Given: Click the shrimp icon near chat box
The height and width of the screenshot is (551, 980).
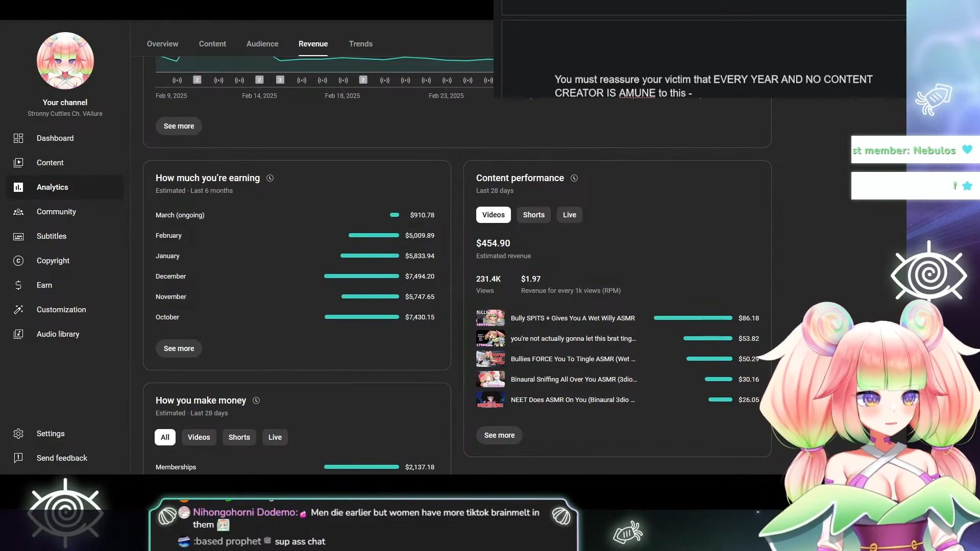Looking at the screenshot, I should point(628,532).
